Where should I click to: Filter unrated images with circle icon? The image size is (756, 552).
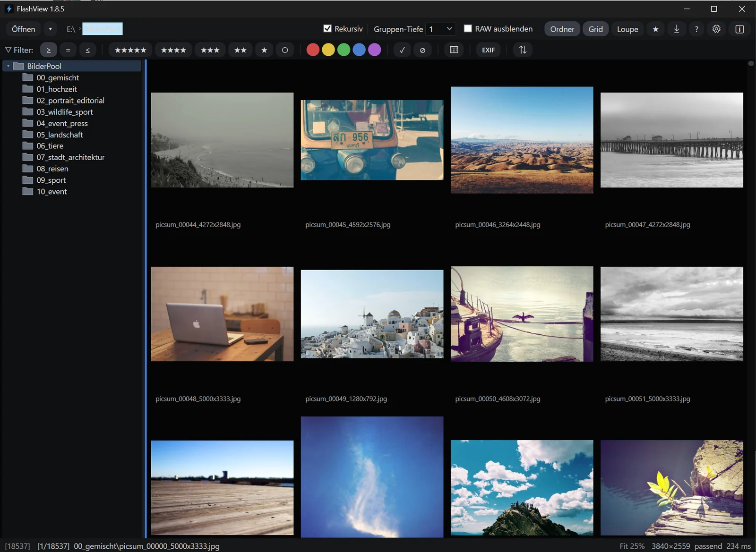285,50
